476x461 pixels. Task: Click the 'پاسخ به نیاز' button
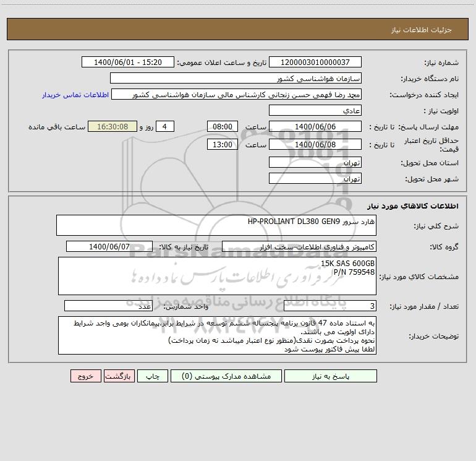(x=331, y=376)
